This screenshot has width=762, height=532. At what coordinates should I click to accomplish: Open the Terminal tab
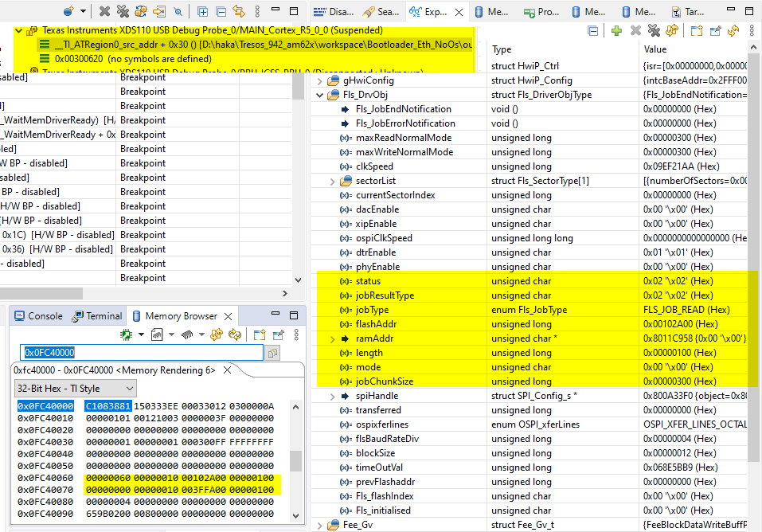point(96,316)
